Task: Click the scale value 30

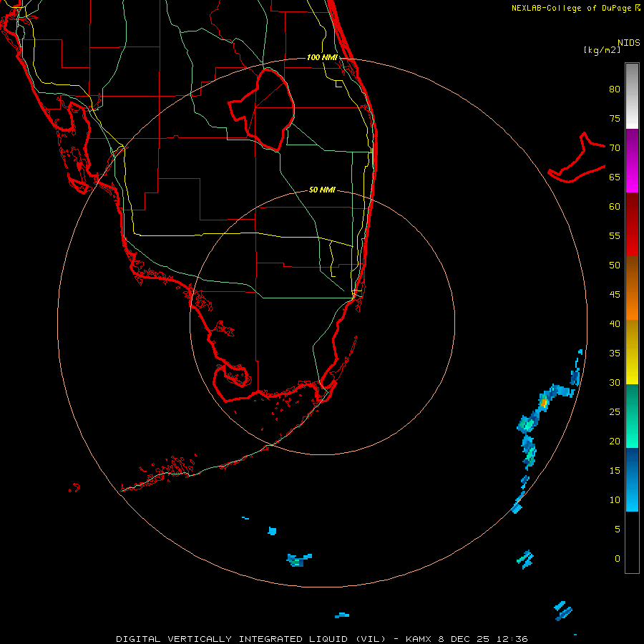Action: pos(615,382)
